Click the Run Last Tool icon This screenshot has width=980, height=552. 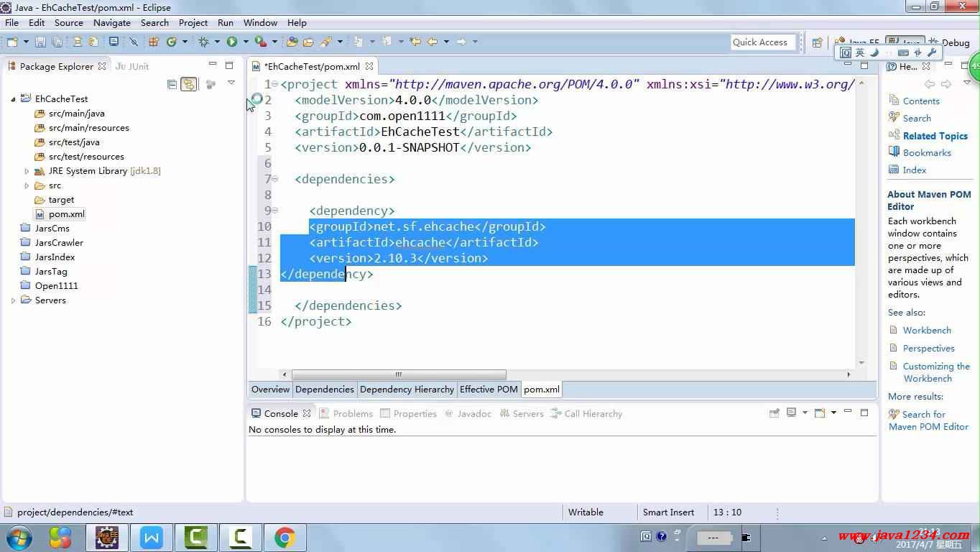coord(261,42)
